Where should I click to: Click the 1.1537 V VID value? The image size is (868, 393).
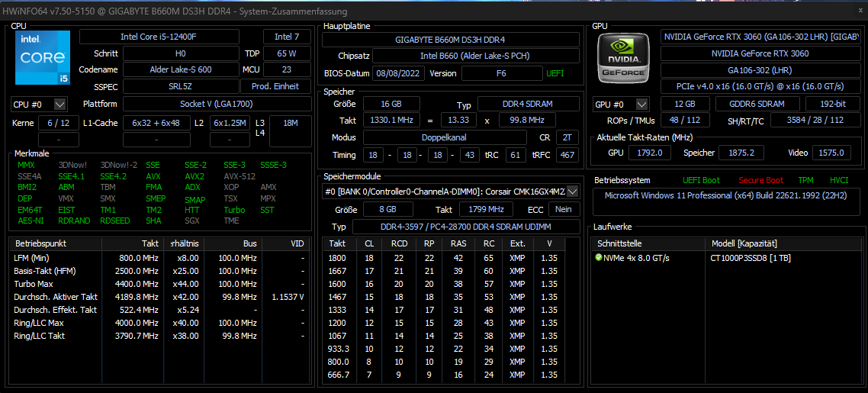coord(288,297)
